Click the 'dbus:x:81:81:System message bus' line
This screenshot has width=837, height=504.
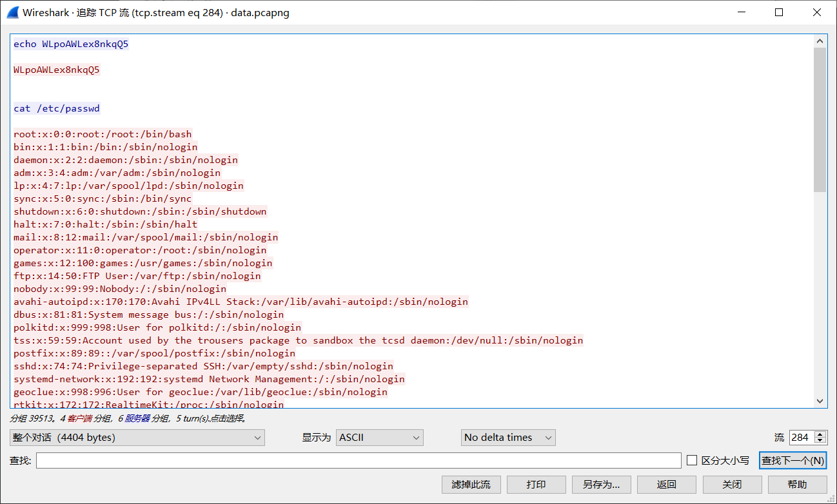148,315
